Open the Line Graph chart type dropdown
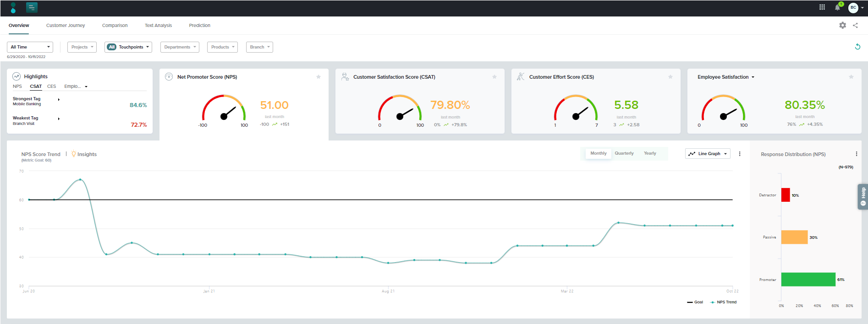Viewport: 868px width, 324px height. pos(708,154)
